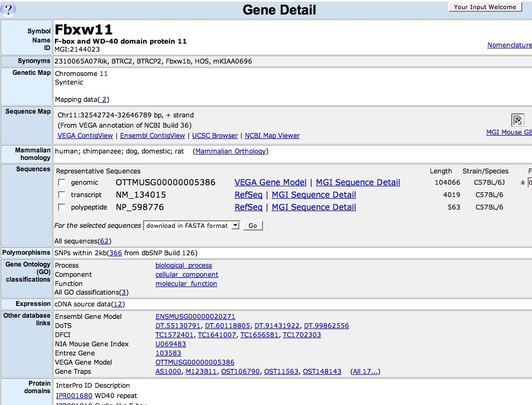The image size is (532, 405).
Task: Open gene trap OST11563 link
Action: click(x=281, y=372)
